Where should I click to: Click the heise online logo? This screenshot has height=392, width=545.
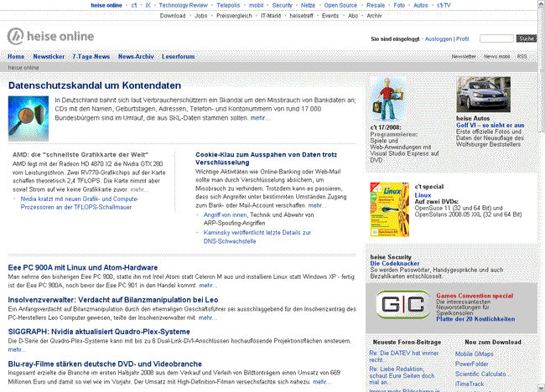[51, 36]
